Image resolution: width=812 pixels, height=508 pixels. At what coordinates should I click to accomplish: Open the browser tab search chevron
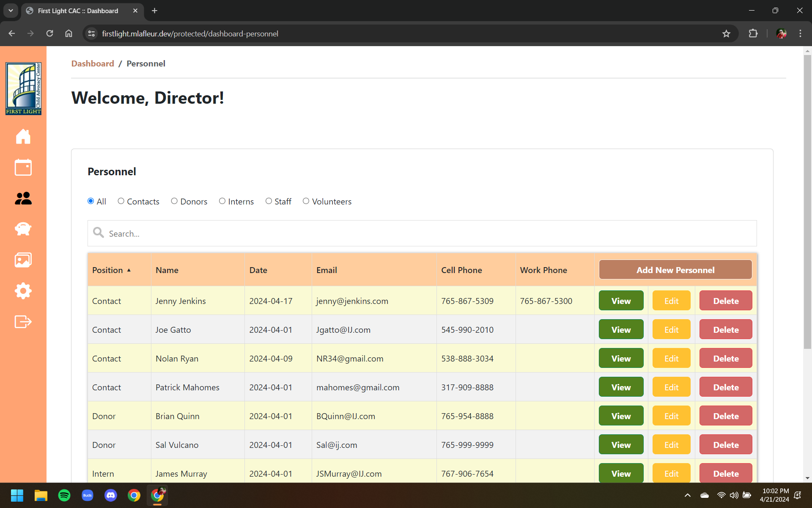click(11, 11)
